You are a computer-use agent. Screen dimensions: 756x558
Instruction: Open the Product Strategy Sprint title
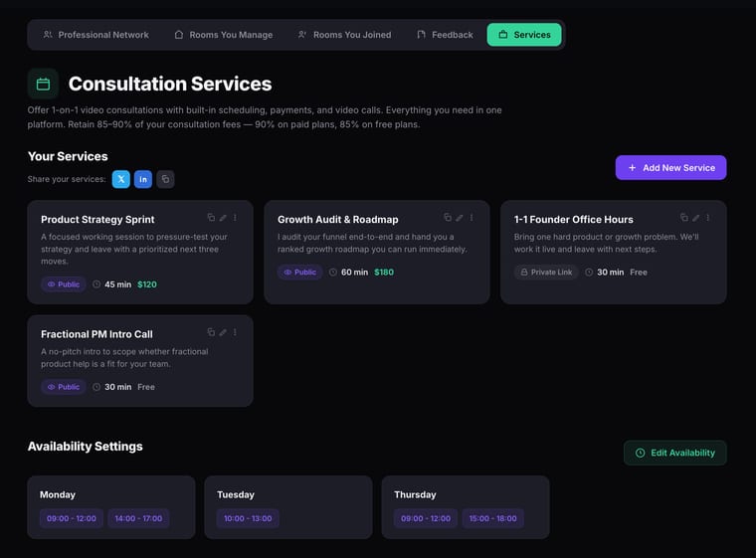[97, 220]
